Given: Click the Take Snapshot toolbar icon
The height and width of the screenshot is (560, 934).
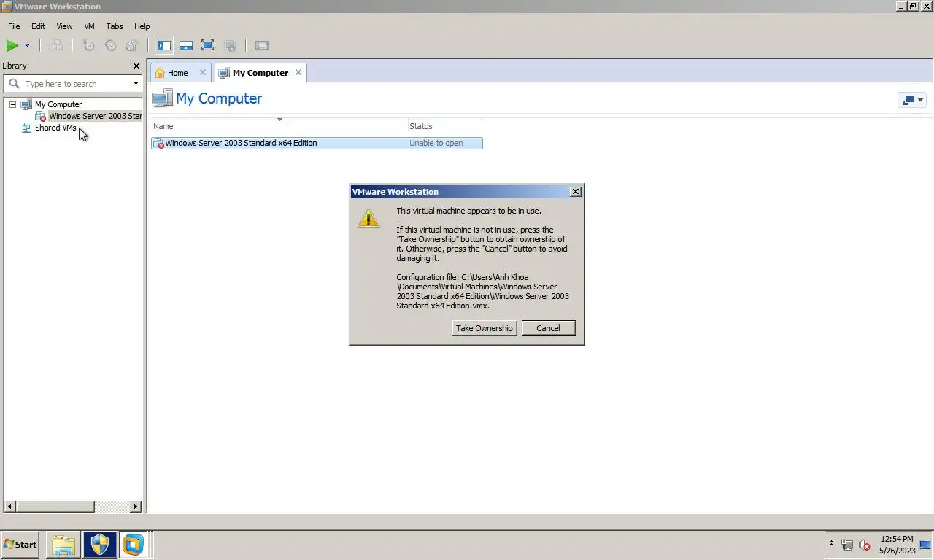Looking at the screenshot, I should (88, 45).
